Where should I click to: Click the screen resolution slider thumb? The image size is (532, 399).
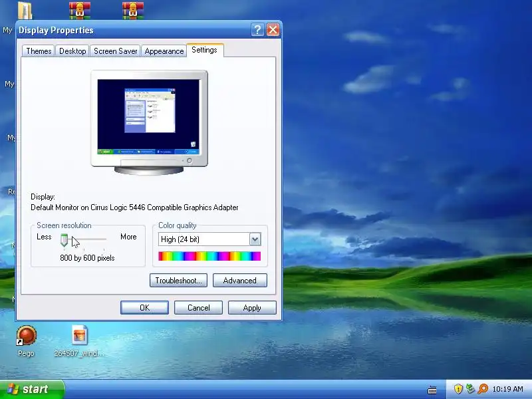(64, 240)
